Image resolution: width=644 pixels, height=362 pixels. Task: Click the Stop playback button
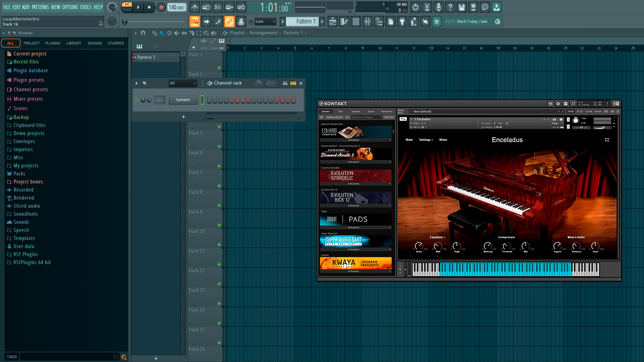click(x=149, y=7)
